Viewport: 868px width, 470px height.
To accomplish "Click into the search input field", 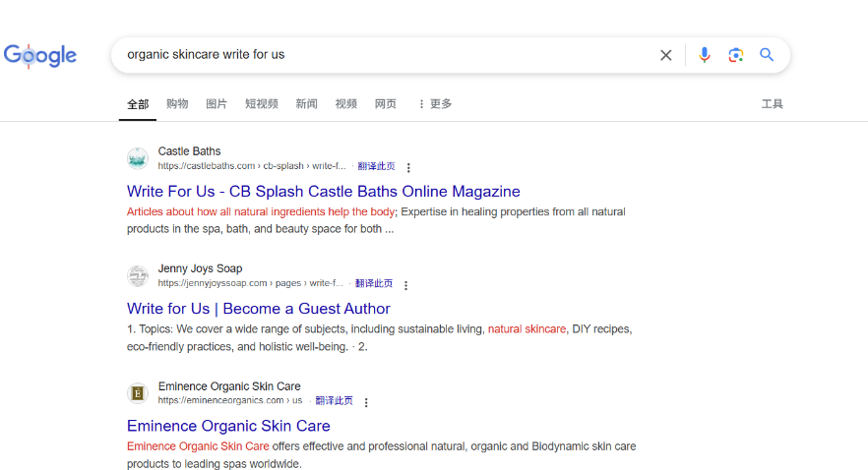I will [x=384, y=55].
